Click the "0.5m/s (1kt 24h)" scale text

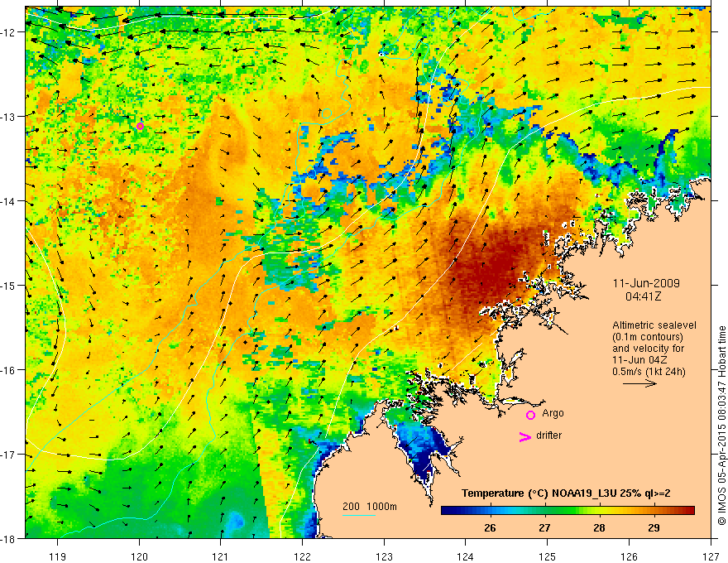click(x=649, y=372)
